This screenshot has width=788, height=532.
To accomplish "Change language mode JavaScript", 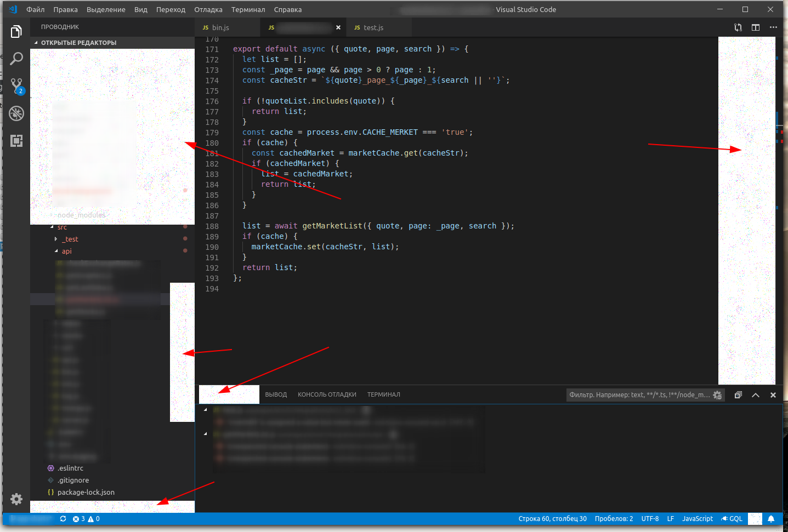I will coord(698,519).
